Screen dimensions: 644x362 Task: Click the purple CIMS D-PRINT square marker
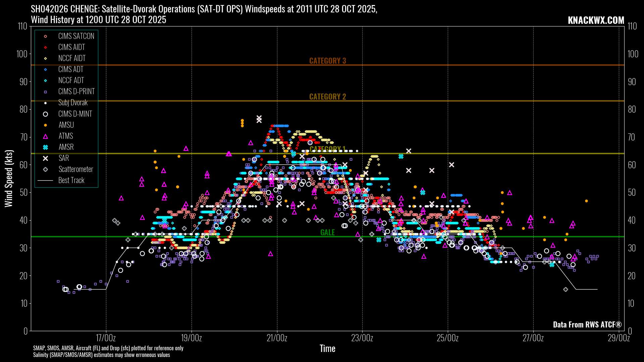[x=46, y=92]
